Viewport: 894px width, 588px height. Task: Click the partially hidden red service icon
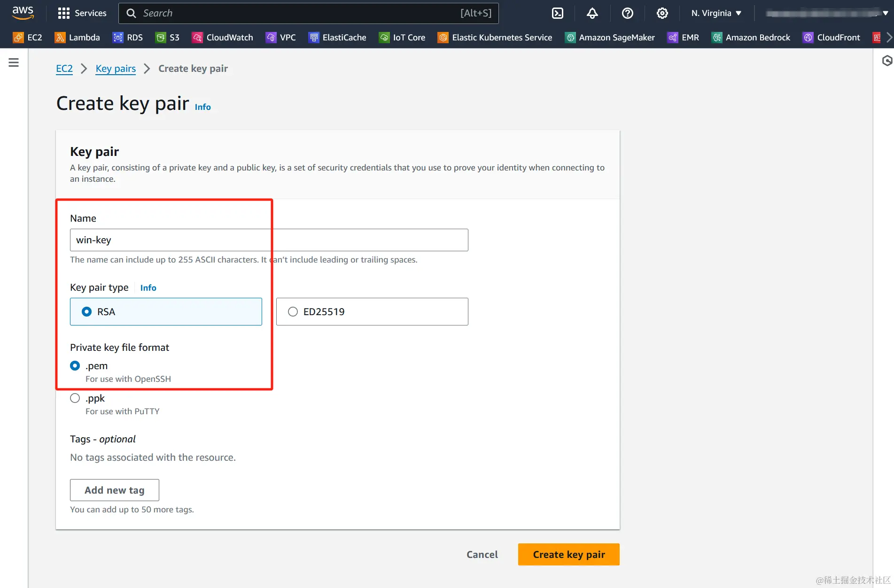(877, 38)
